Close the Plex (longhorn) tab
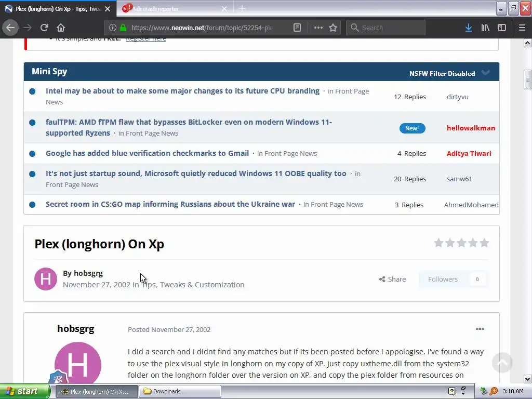The image size is (532, 399). (108, 9)
